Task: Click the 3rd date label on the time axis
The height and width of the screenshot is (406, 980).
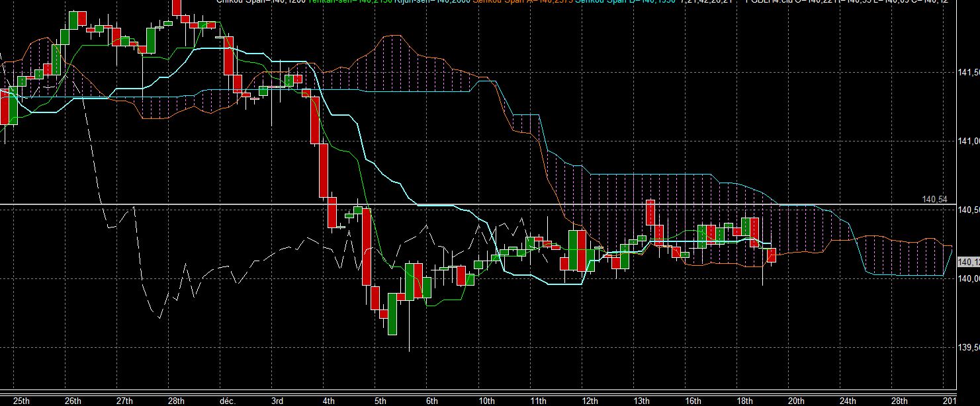Action: tap(277, 401)
